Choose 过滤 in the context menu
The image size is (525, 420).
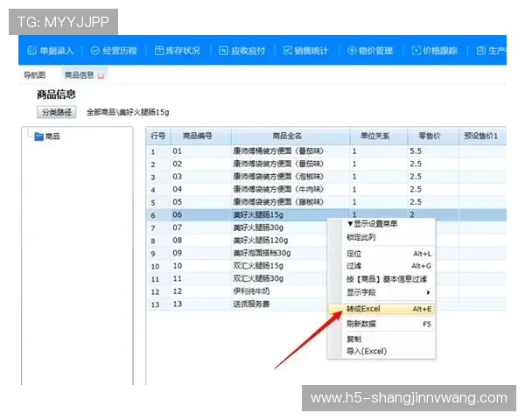pos(388,266)
